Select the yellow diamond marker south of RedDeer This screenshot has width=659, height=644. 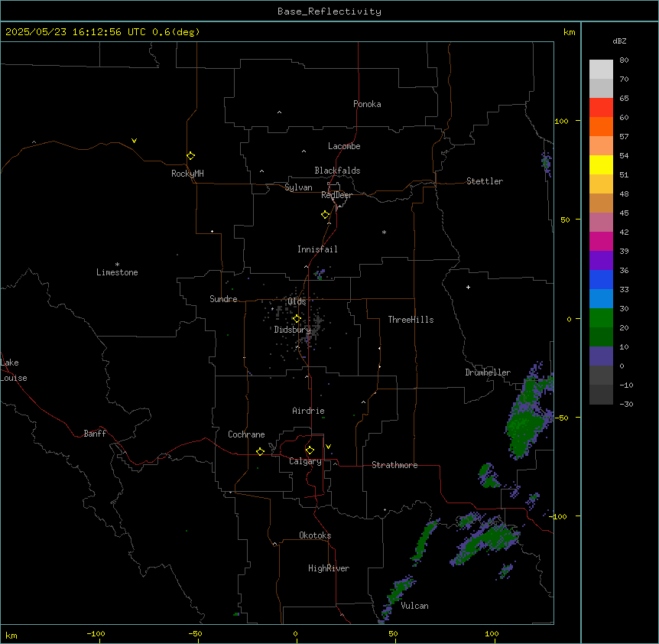[326, 215]
